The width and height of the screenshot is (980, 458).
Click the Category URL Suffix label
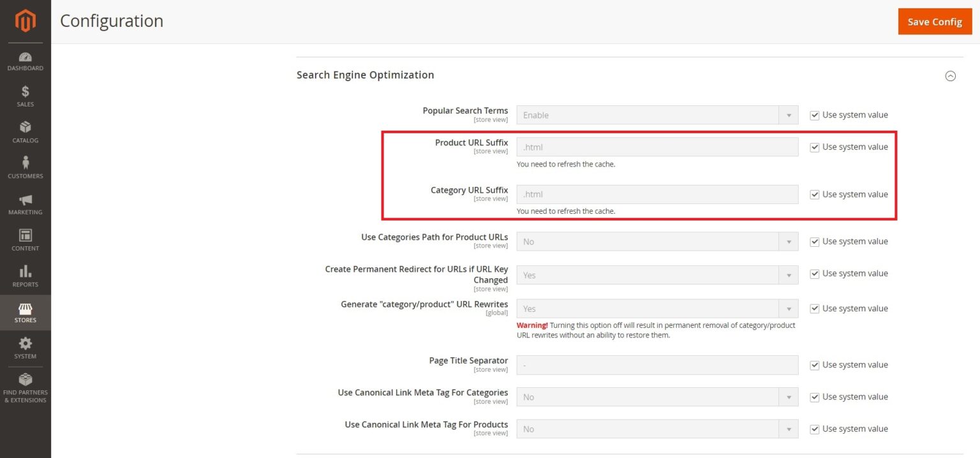470,190
